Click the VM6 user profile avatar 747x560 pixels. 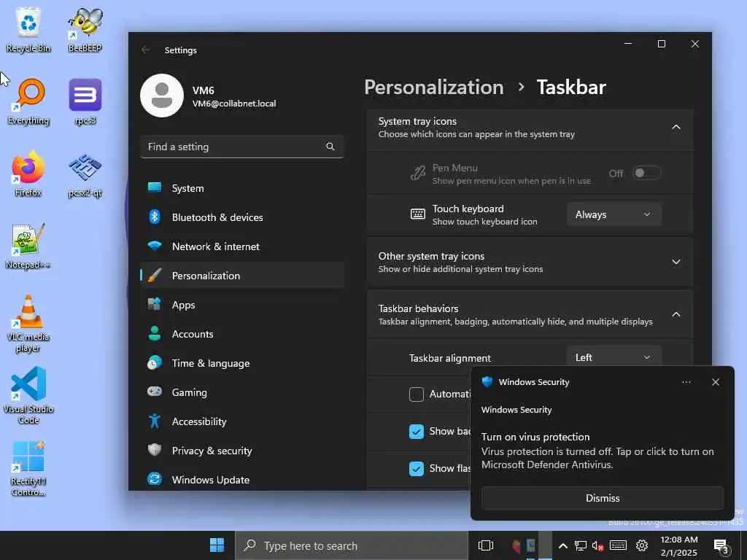coord(162,96)
